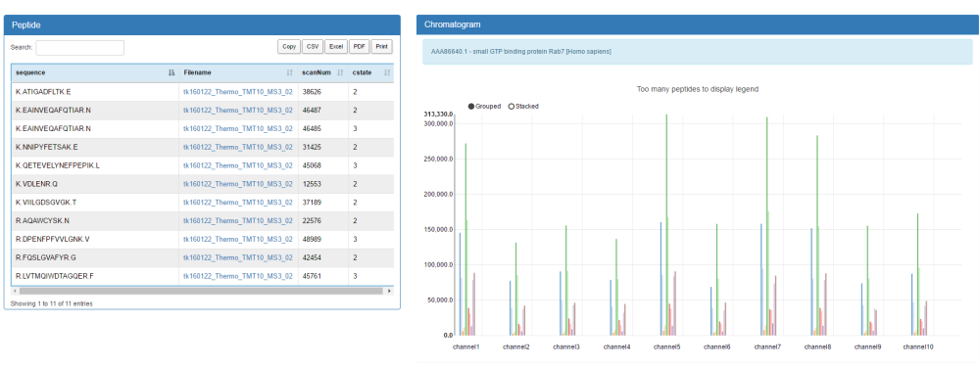Open Filename link for R.LVTMQIWDTAGQER.F row
The width and height of the screenshot is (980, 368).
[237, 276]
